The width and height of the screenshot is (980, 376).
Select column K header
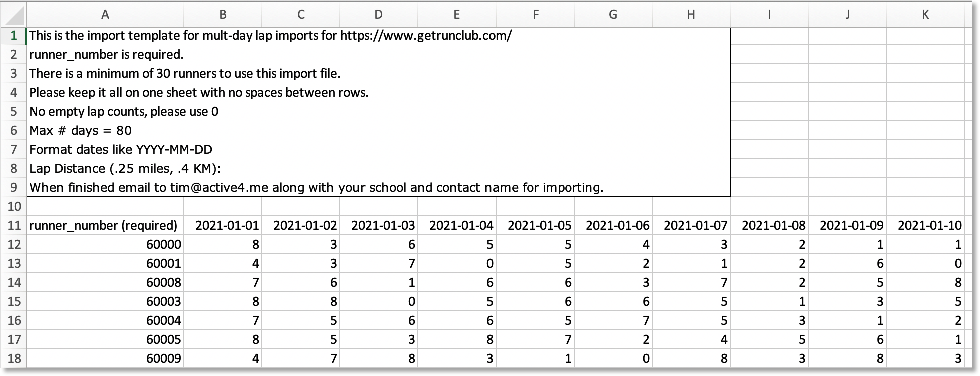[925, 15]
